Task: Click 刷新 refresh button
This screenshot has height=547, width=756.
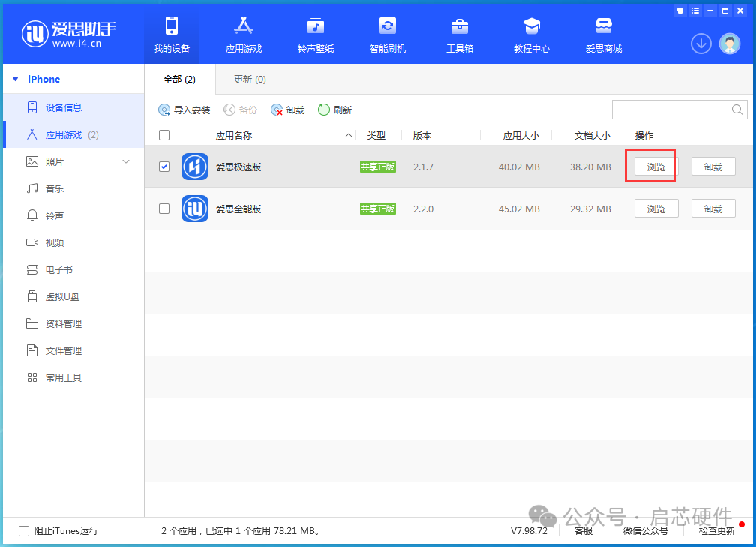Action: pos(334,110)
